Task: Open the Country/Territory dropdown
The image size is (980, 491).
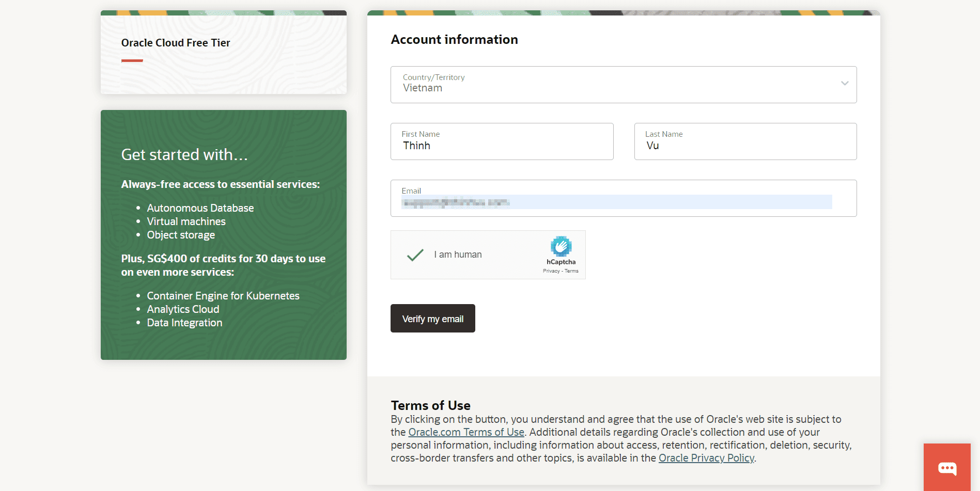Action: (624, 85)
